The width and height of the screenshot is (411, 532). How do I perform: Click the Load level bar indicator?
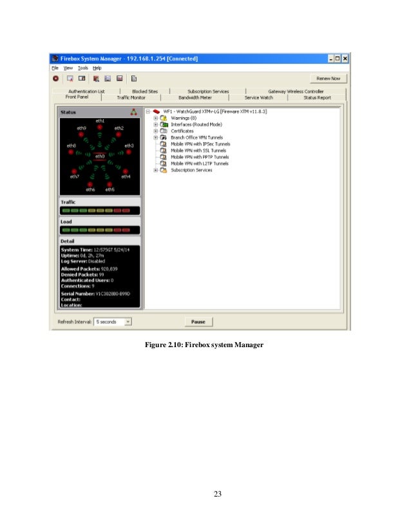pos(100,230)
